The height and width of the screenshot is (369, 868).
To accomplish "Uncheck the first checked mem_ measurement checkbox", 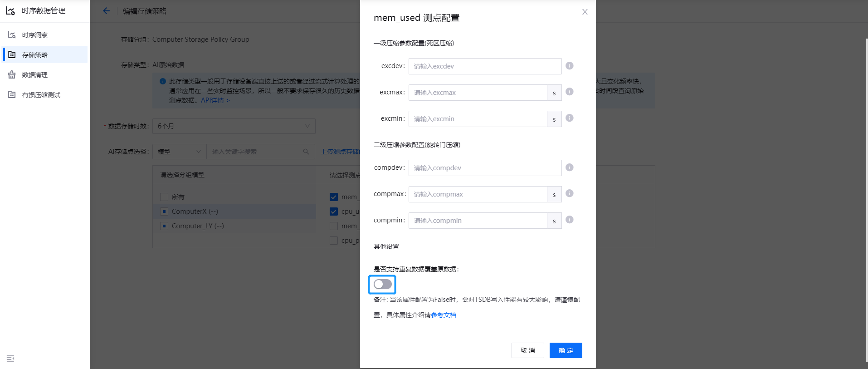I will [x=334, y=197].
